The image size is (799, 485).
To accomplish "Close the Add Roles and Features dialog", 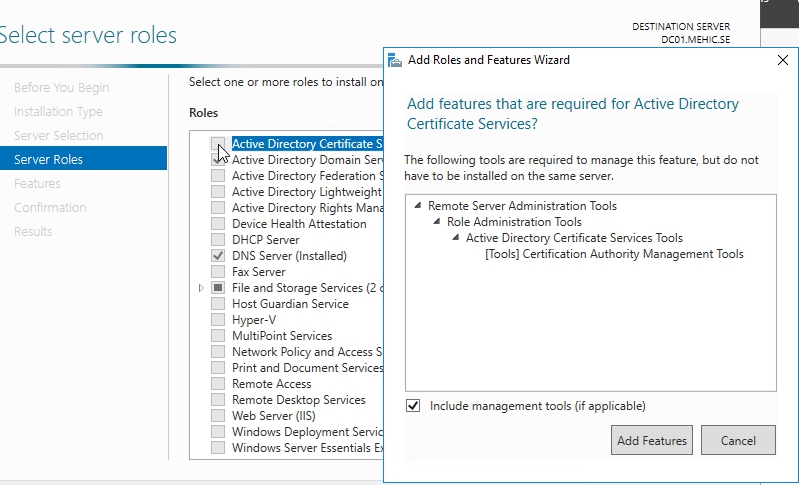I will [782, 60].
